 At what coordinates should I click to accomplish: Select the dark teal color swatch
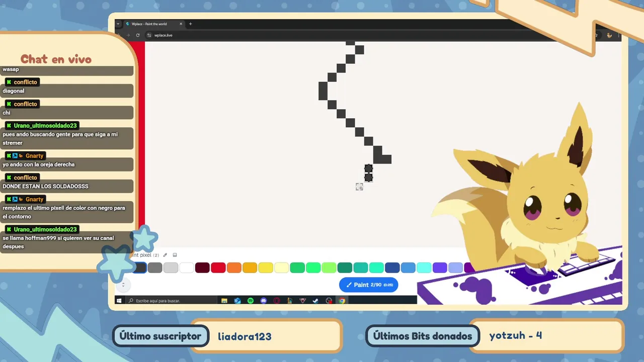pyautogui.click(x=345, y=267)
